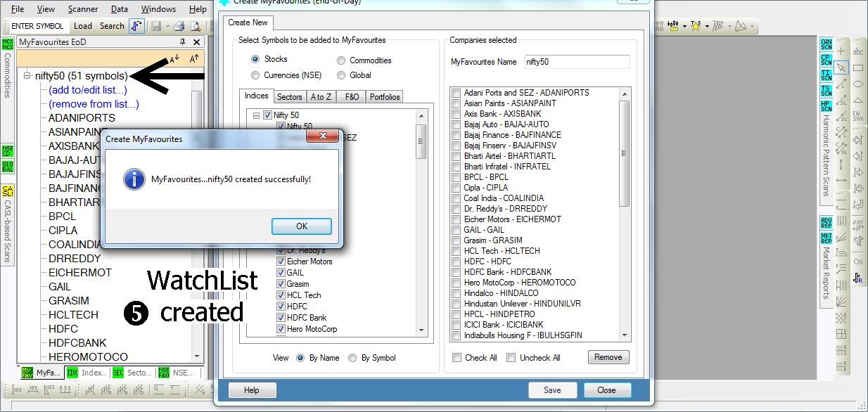Viewport: 868px width, 412px height.
Task: Select the Commodities radio button
Action: pyautogui.click(x=341, y=60)
